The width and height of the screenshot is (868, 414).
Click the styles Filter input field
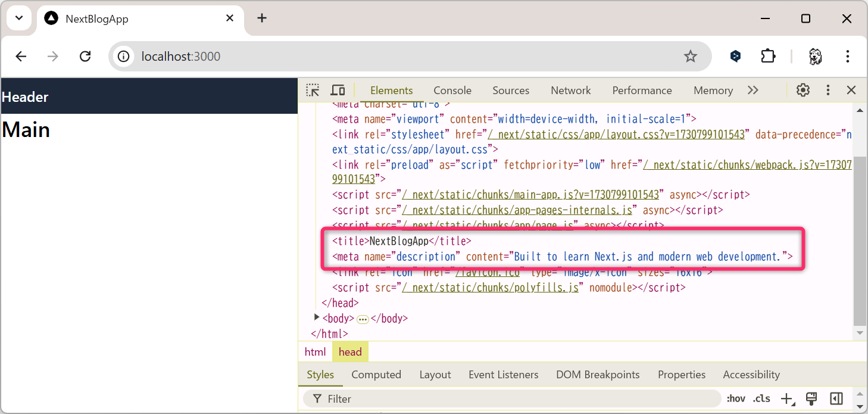point(512,399)
